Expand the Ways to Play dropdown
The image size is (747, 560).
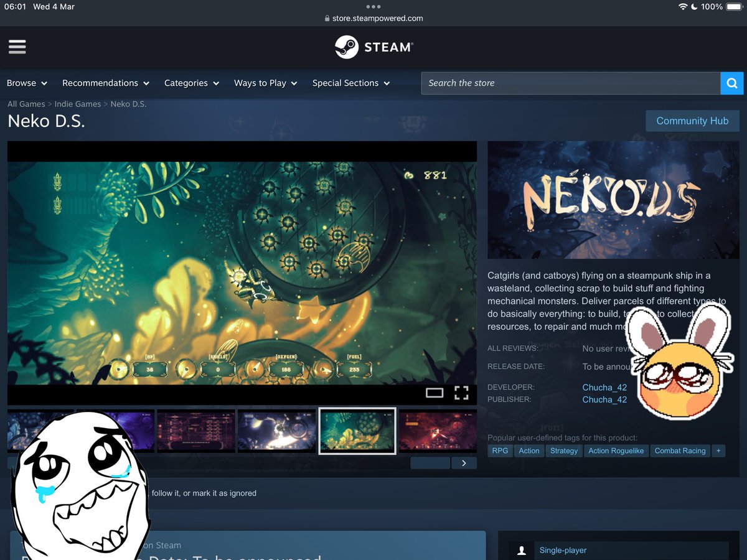pos(266,83)
